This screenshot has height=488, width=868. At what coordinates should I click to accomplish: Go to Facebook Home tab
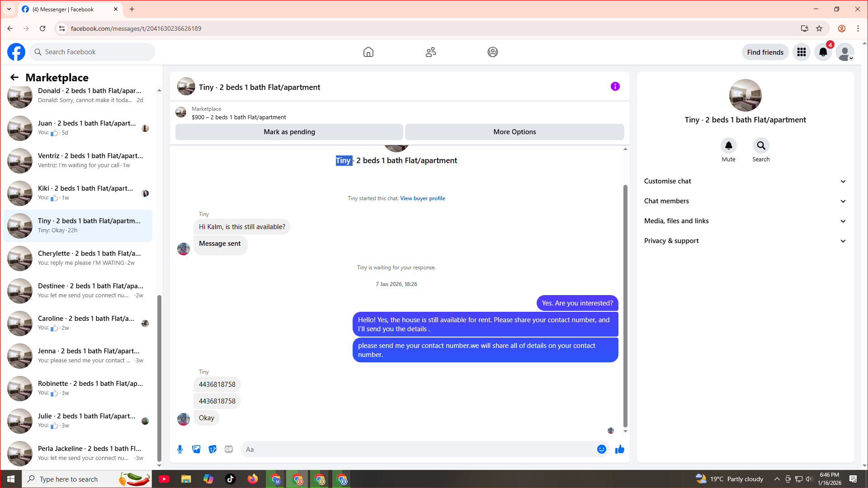pyautogui.click(x=368, y=52)
